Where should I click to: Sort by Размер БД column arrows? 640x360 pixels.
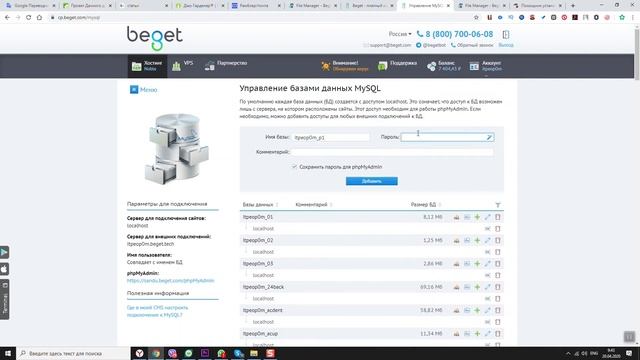click(x=440, y=204)
